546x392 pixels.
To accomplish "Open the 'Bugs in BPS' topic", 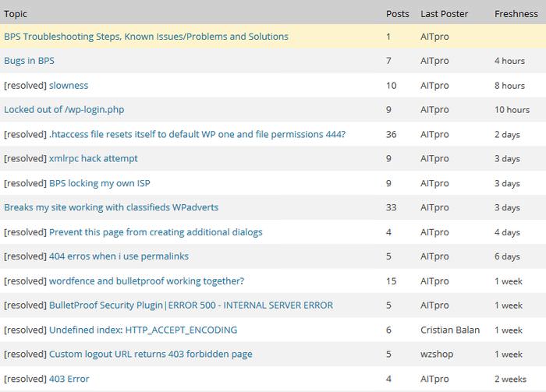I will 30,61.
